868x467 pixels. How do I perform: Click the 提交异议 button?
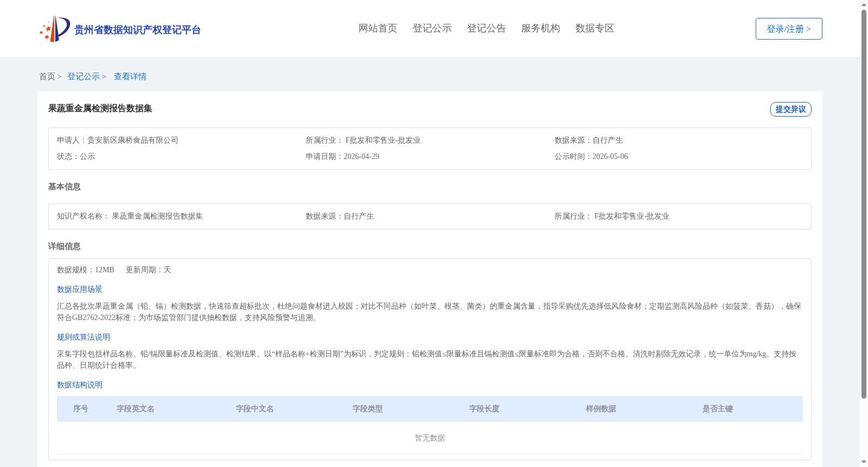coord(790,109)
